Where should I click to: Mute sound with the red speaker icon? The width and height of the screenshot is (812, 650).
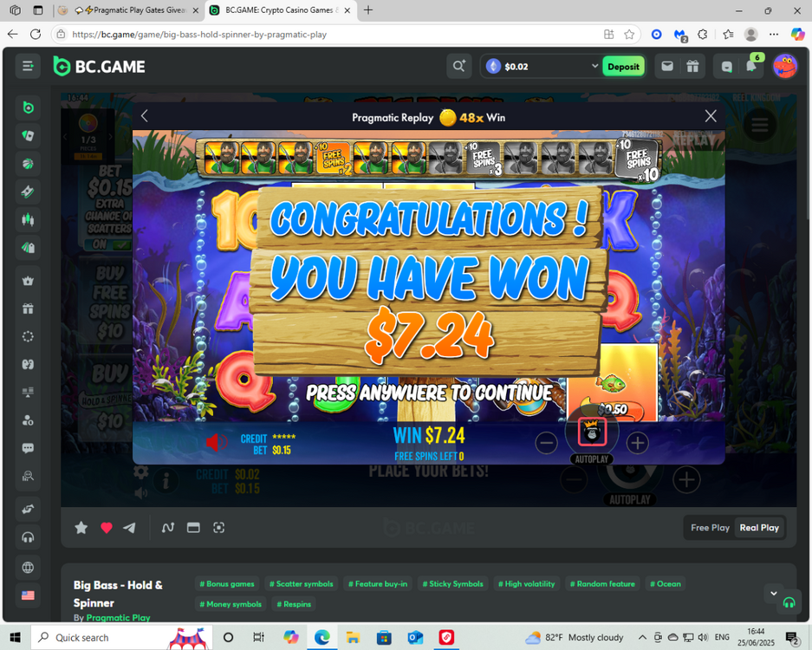pos(216,443)
